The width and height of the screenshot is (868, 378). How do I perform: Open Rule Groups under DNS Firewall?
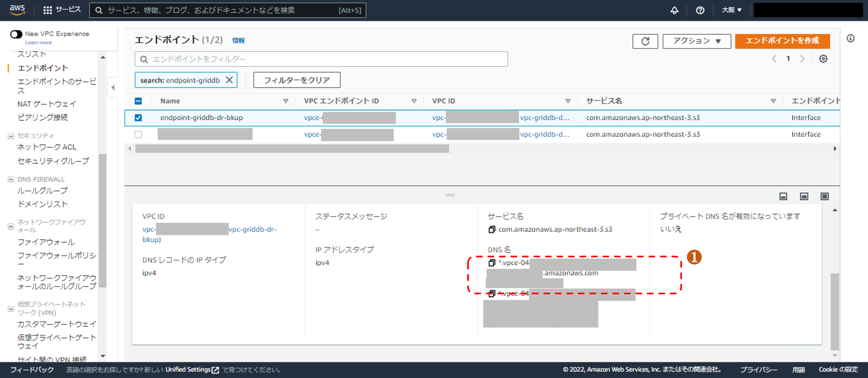(42, 191)
